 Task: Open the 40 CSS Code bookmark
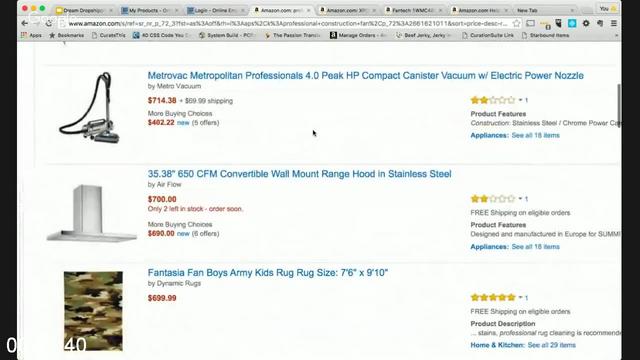(162, 36)
